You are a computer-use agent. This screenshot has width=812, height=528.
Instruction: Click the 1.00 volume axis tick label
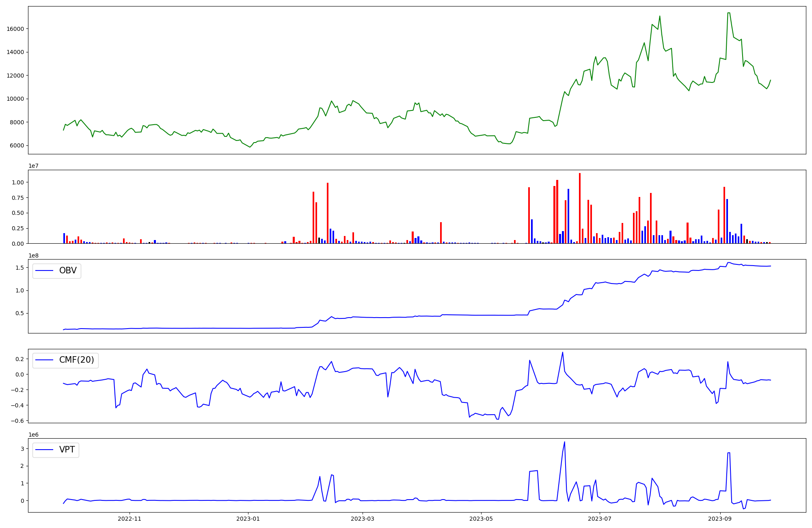(x=18, y=182)
